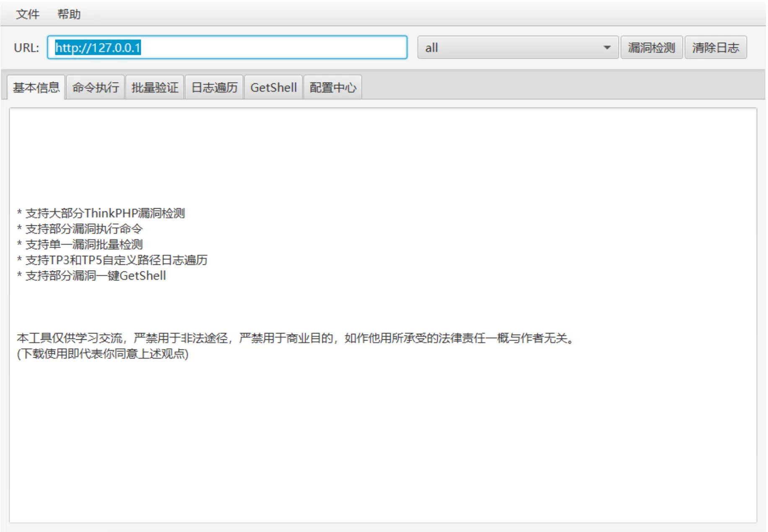Viewport: 768px width, 532px height.
Task: Click the URL input field
Action: click(x=226, y=47)
